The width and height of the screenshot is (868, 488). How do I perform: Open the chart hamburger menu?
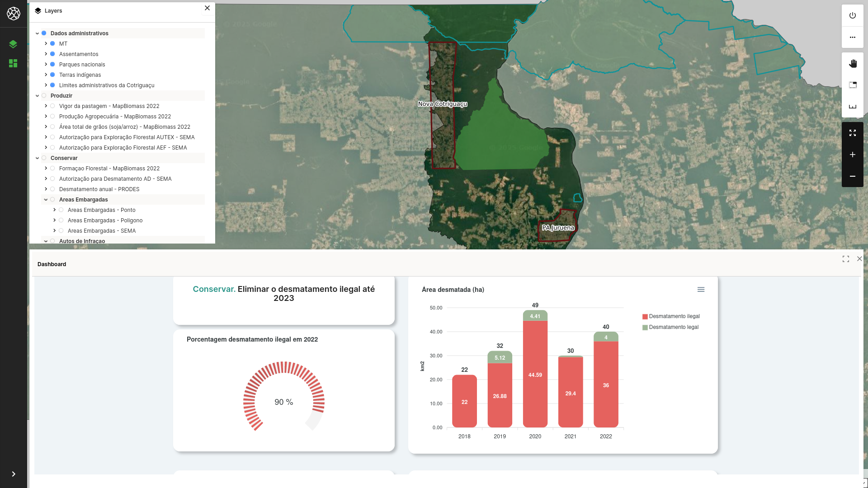tap(701, 290)
